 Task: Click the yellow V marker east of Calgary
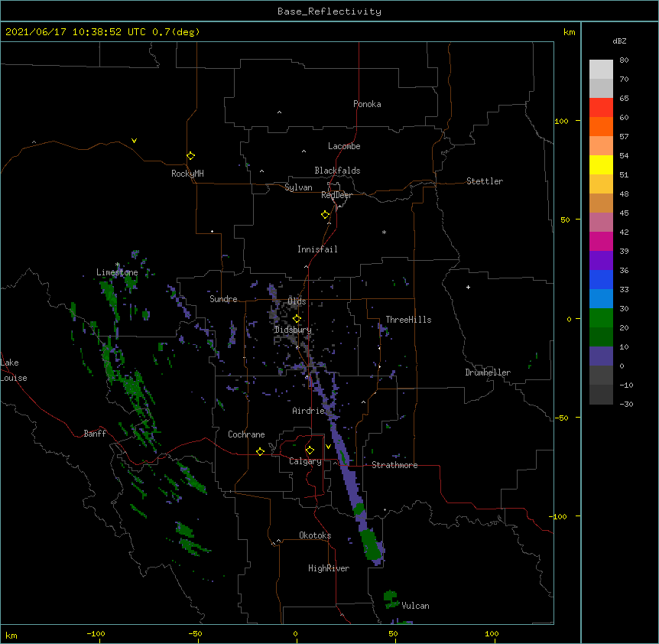(x=328, y=447)
